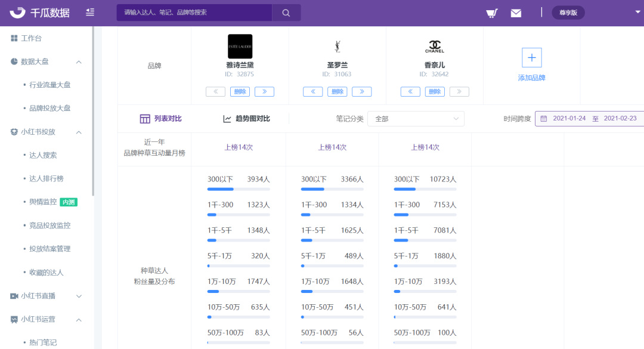This screenshot has width=644, height=349.
Task: Move 雅诗兰黛 right with the » button
Action: click(265, 92)
